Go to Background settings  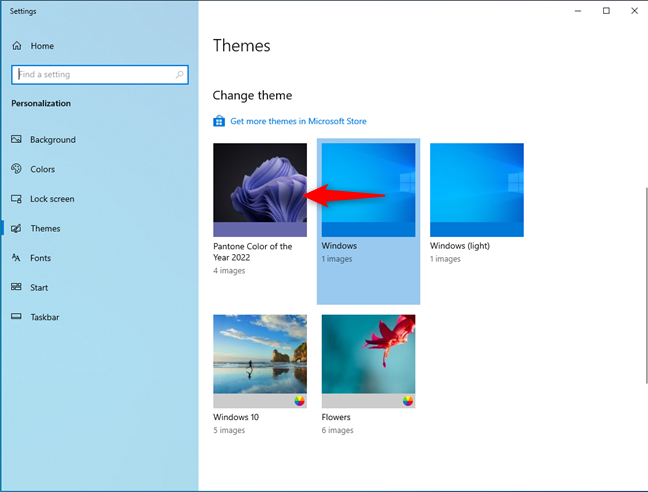pyautogui.click(x=100, y=140)
